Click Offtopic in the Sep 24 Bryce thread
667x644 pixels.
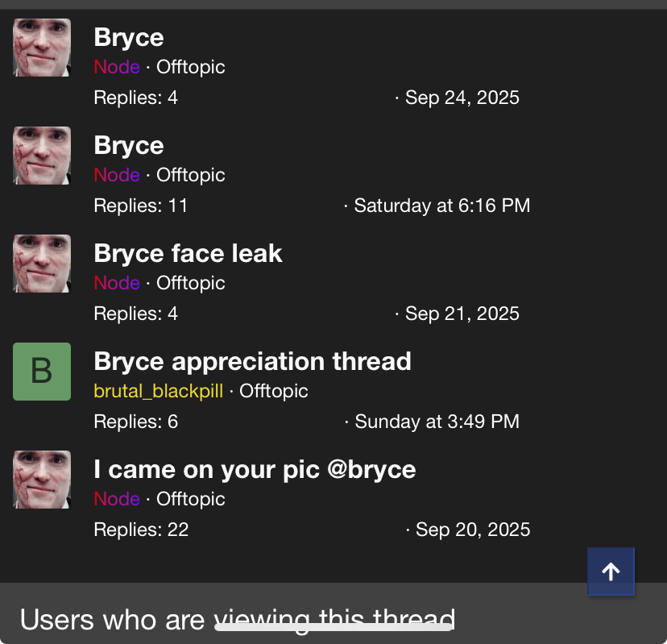point(191,68)
